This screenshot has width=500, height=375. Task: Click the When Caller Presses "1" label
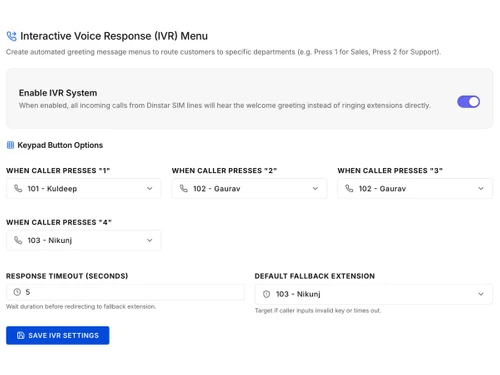(x=58, y=171)
